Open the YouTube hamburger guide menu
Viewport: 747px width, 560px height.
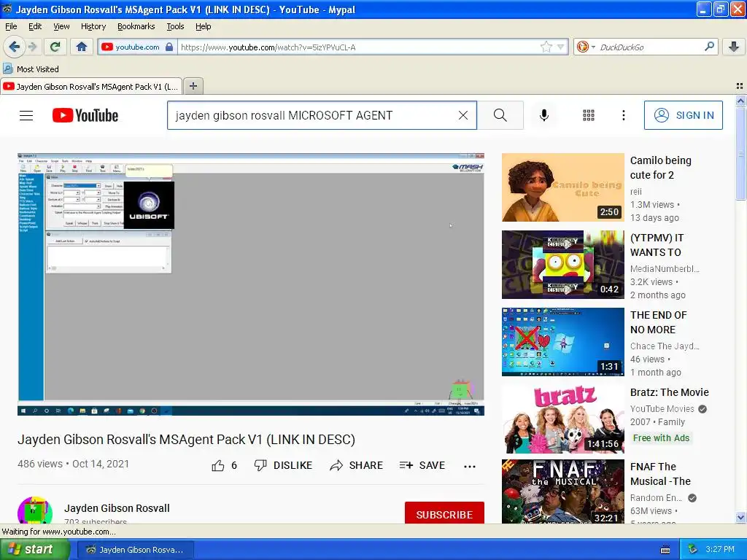26,115
